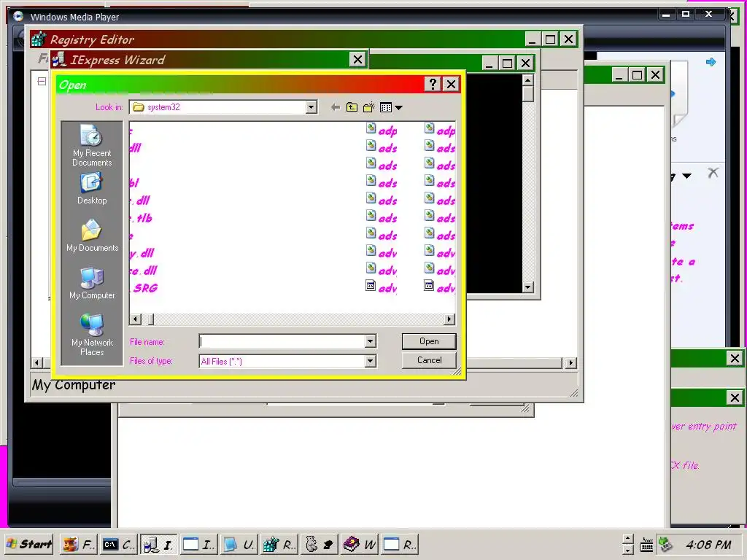
Task: Create a new folder via toolbar icon
Action: point(368,107)
